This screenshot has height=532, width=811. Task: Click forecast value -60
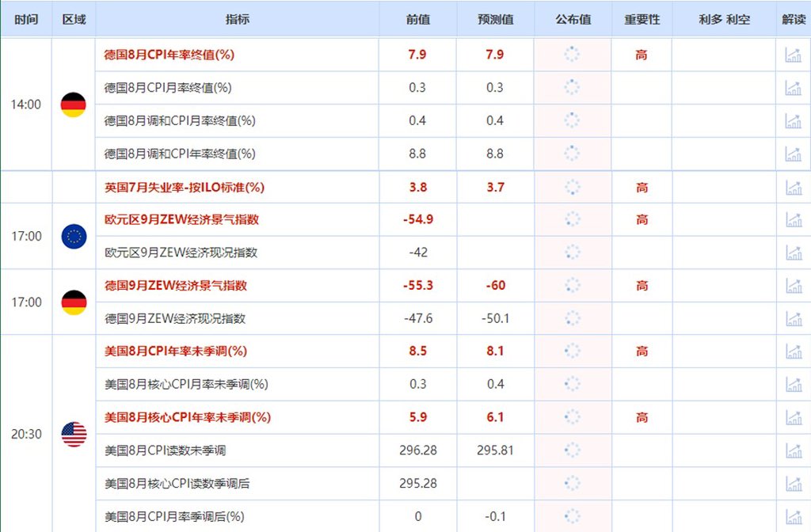pyautogui.click(x=496, y=285)
